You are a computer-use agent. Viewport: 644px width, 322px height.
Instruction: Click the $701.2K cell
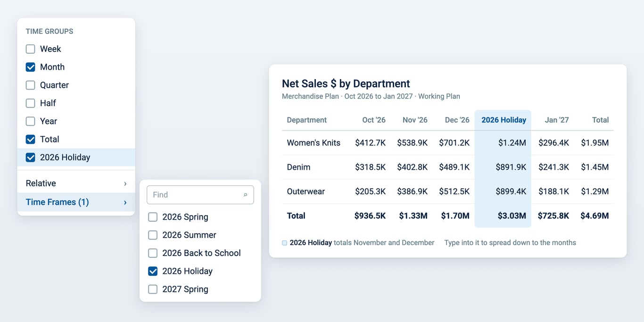(x=454, y=142)
